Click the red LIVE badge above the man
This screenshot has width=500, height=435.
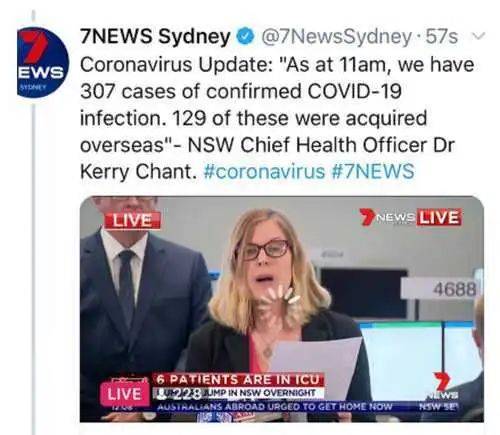132,220
